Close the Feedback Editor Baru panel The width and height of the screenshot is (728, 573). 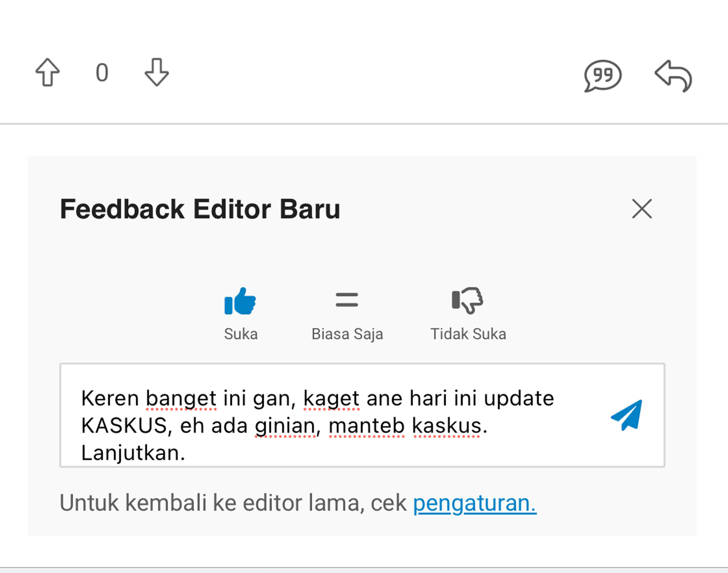[642, 209]
